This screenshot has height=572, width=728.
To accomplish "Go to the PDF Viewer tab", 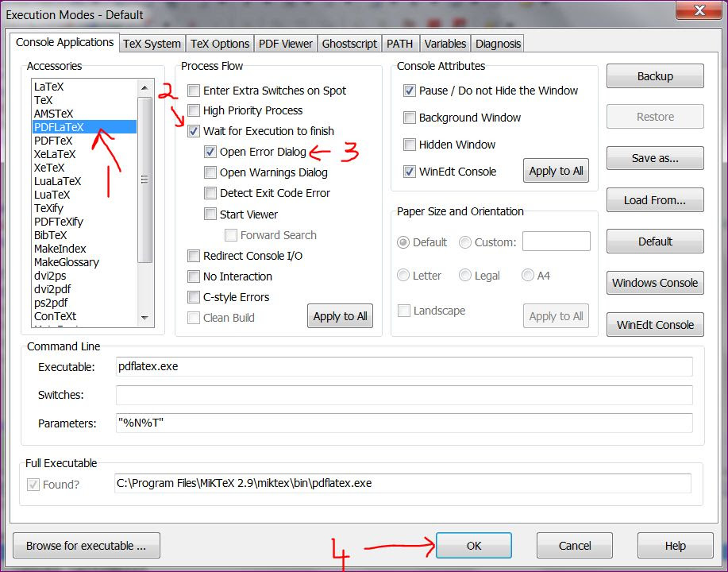I will 286,44.
